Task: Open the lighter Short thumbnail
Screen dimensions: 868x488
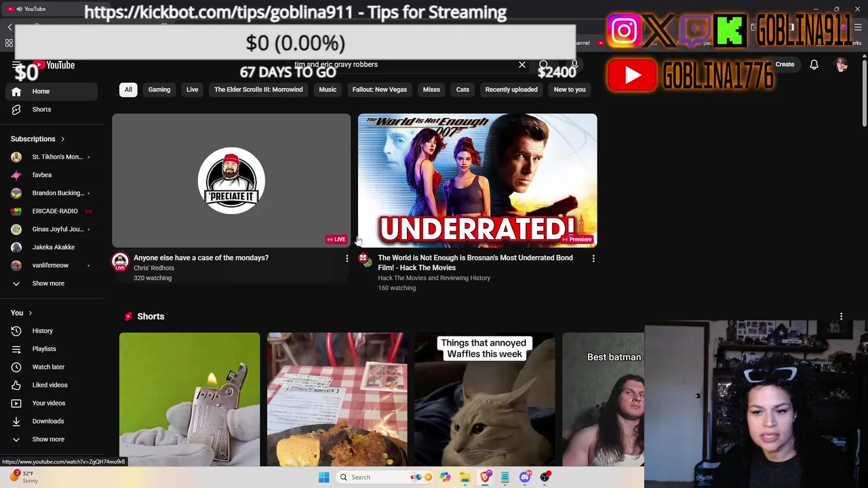Action: (x=189, y=399)
